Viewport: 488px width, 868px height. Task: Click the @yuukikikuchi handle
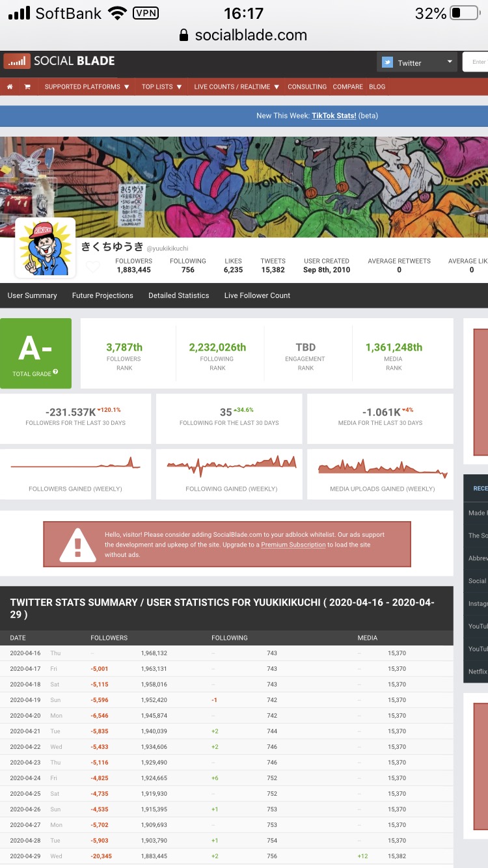(168, 249)
